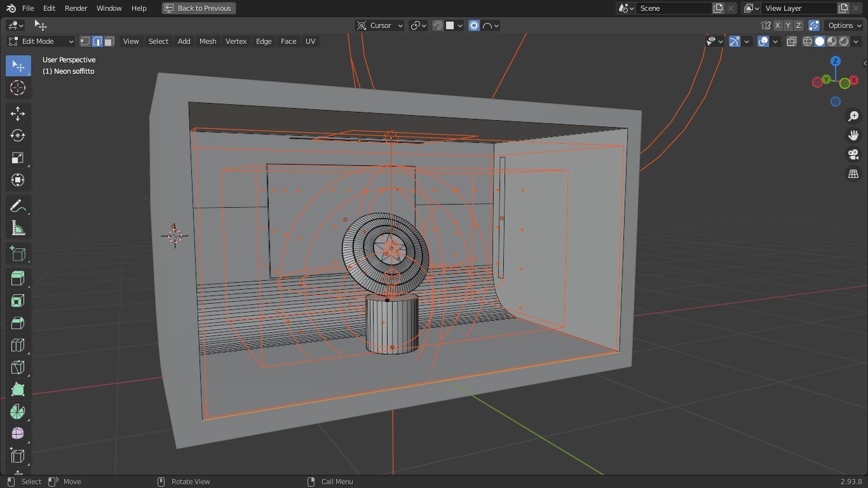Image resolution: width=868 pixels, height=488 pixels.
Task: Add a new View Layer with the copy icon
Action: (x=843, y=8)
